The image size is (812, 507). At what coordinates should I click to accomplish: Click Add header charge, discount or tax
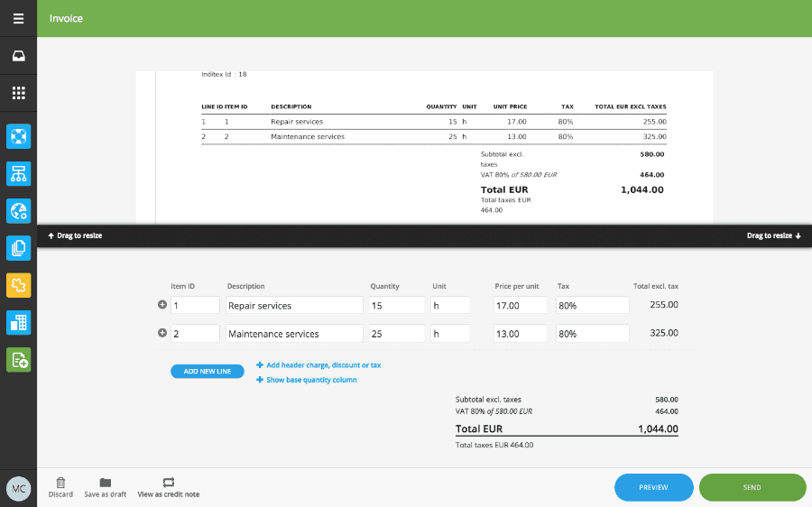(x=318, y=365)
